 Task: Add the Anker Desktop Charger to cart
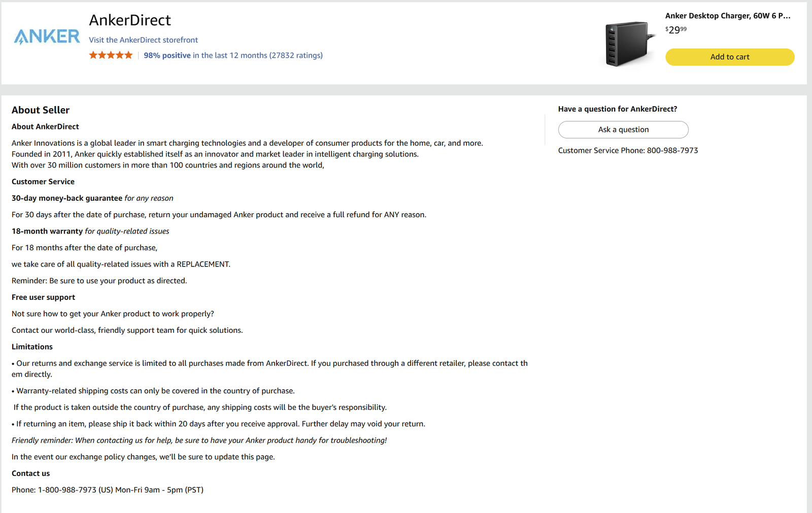pos(730,57)
